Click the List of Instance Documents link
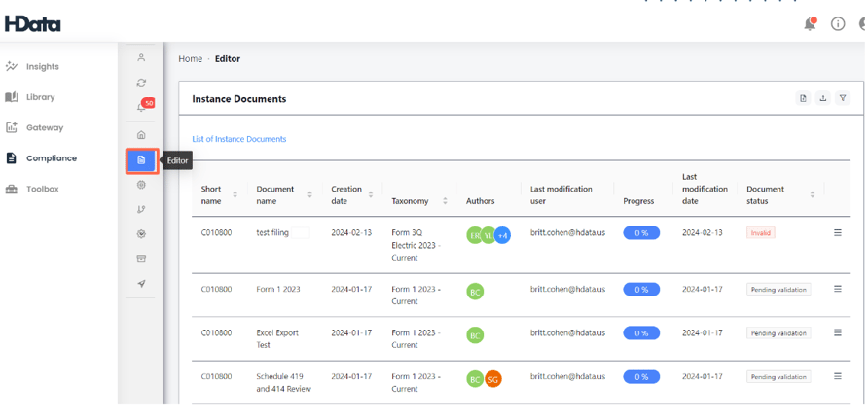The image size is (868, 418). pos(239,139)
